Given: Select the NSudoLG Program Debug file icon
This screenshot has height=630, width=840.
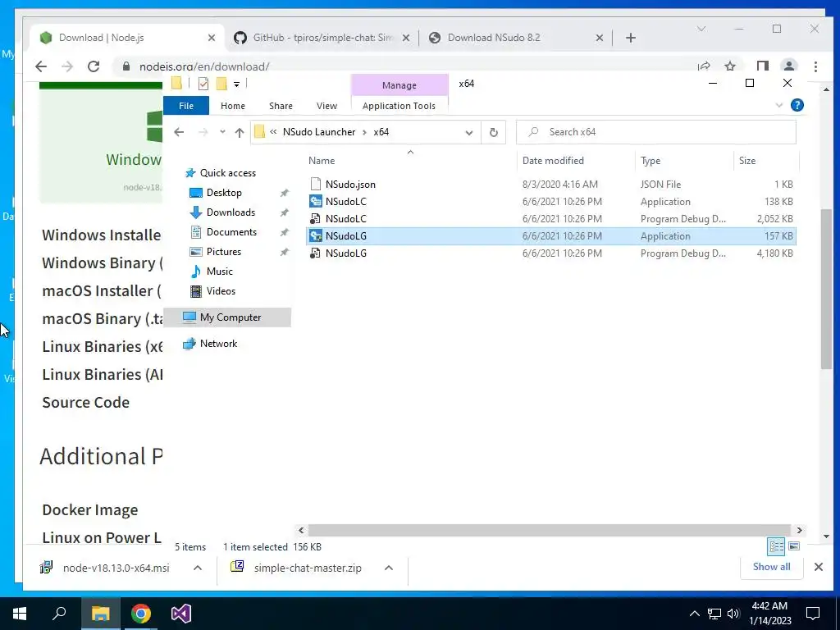Looking at the screenshot, I should tap(316, 253).
